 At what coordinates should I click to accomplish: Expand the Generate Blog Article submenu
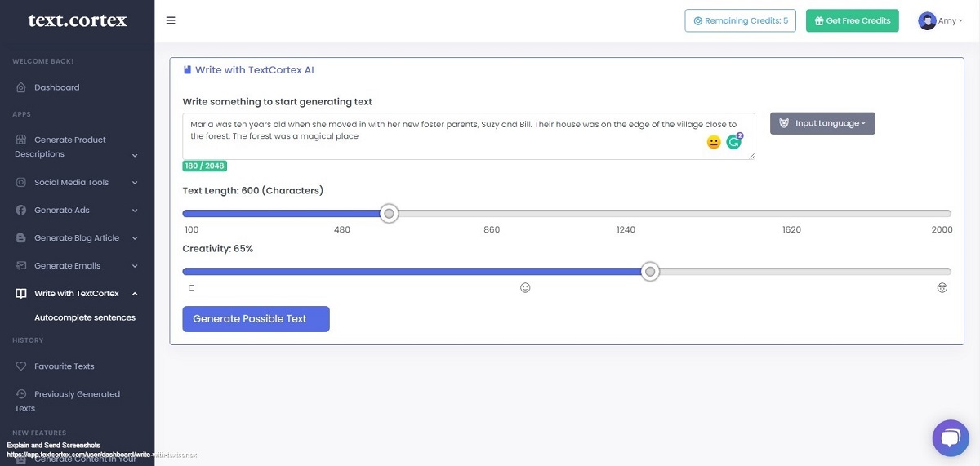point(135,238)
